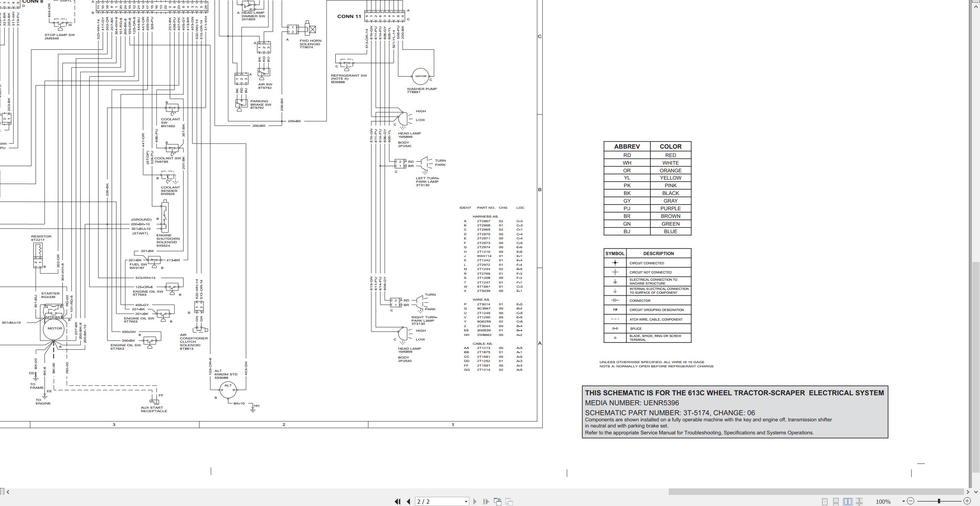Go to the previous page
Screen dimensions: 980x506
(408, 501)
